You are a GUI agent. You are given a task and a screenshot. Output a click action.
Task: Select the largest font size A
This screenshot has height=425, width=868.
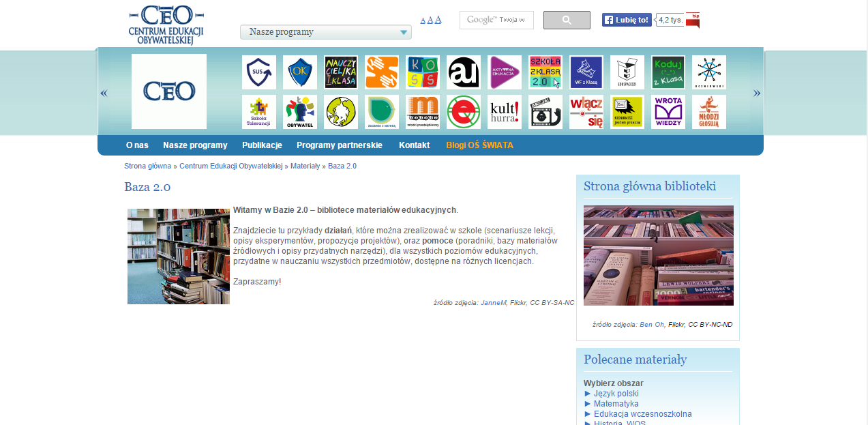tap(438, 19)
